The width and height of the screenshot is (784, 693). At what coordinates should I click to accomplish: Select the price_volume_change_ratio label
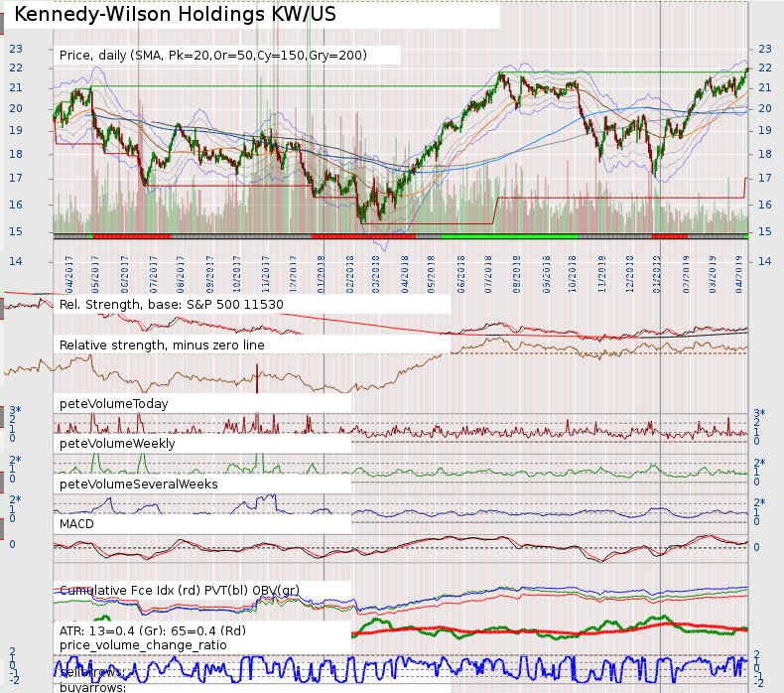143,645
